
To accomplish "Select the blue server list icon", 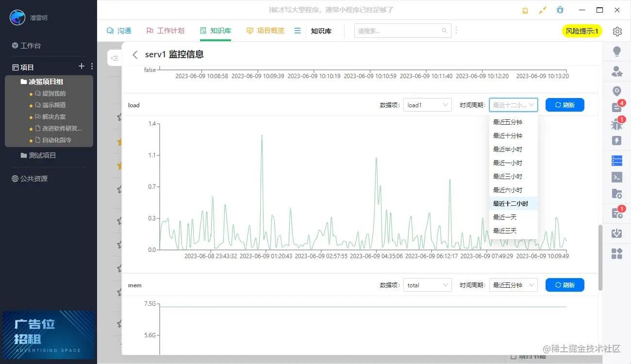I will tap(617, 160).
